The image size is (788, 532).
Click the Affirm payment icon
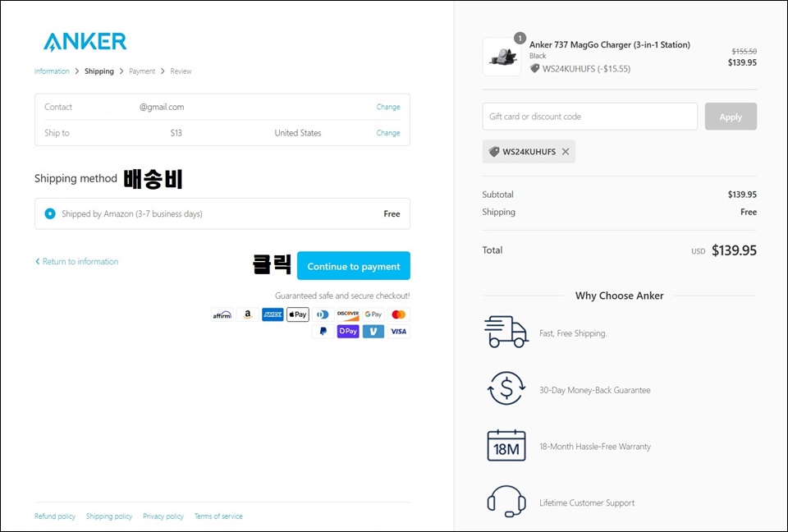pos(222,314)
